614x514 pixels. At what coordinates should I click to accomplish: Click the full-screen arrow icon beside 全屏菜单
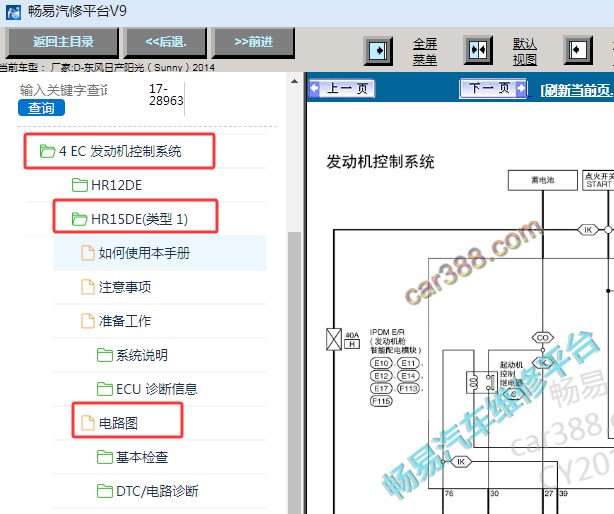coord(378,50)
